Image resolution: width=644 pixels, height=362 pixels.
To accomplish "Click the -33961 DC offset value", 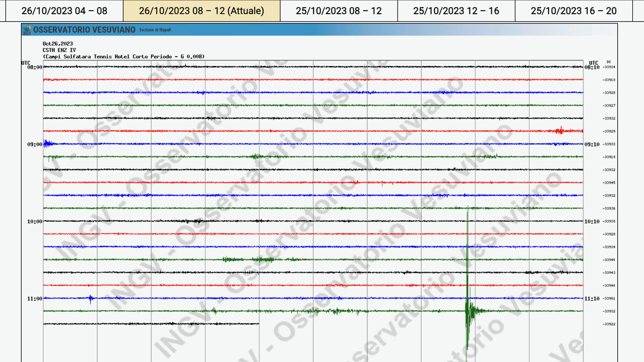I will pos(609,298).
